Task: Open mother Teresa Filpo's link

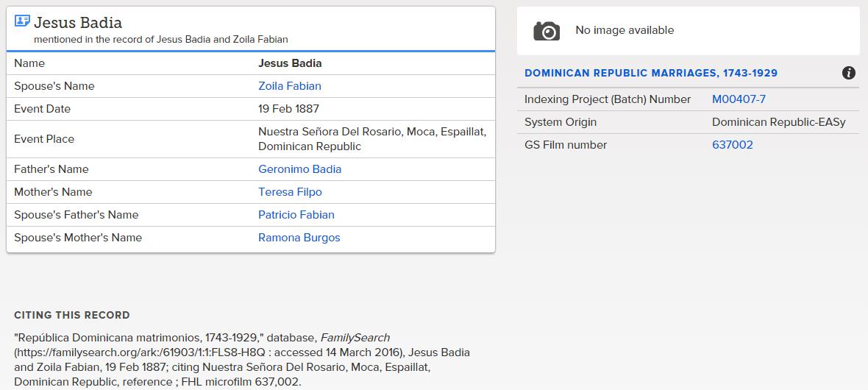Action: click(290, 191)
